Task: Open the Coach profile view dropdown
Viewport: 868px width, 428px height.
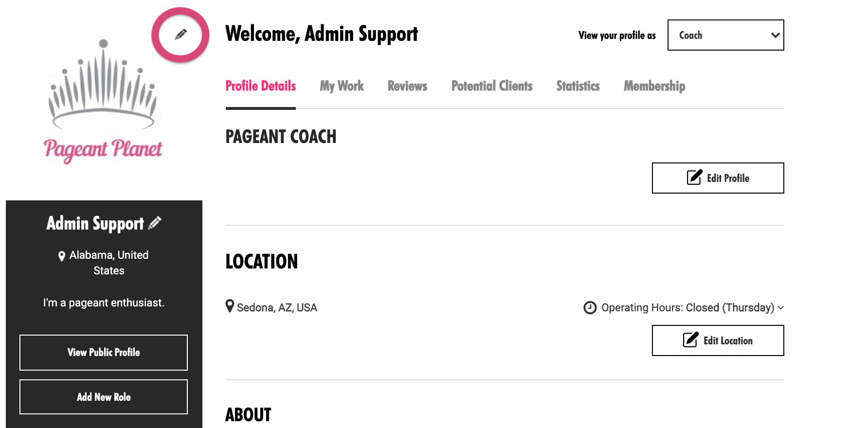Action: click(x=725, y=35)
